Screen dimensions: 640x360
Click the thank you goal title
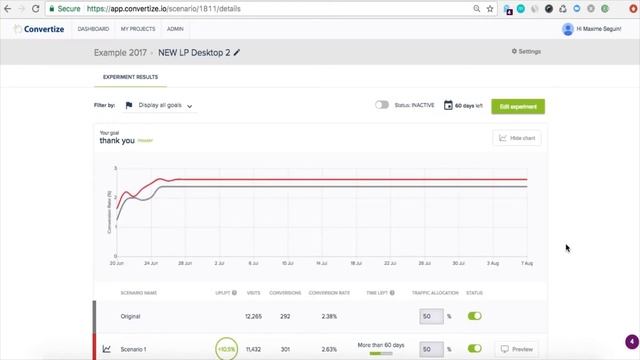click(x=117, y=140)
